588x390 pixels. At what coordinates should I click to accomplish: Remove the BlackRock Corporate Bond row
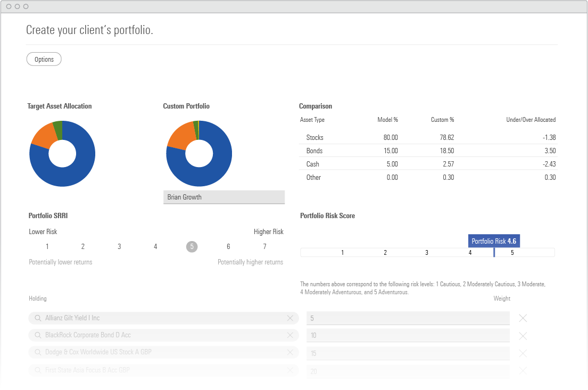tap(523, 336)
